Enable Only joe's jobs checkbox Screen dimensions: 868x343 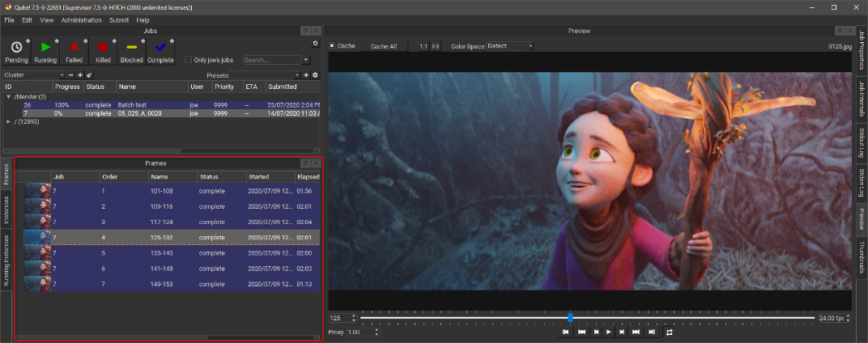[189, 60]
